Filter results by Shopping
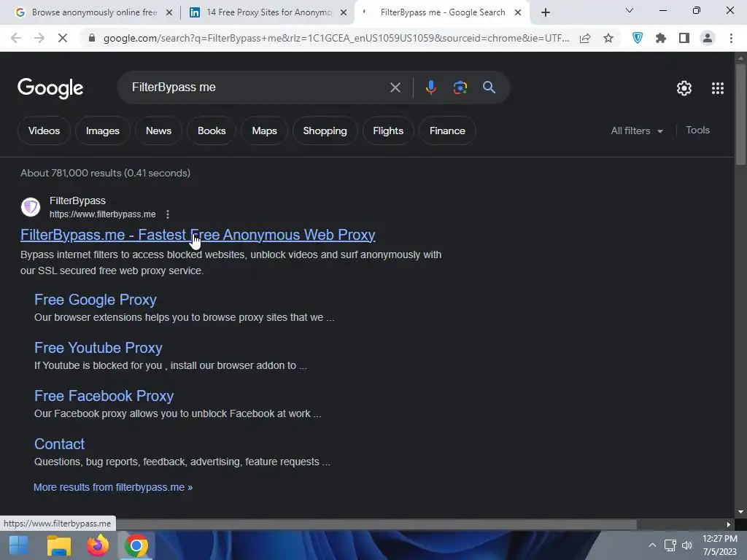Viewport: 747px width, 560px height. click(x=325, y=131)
